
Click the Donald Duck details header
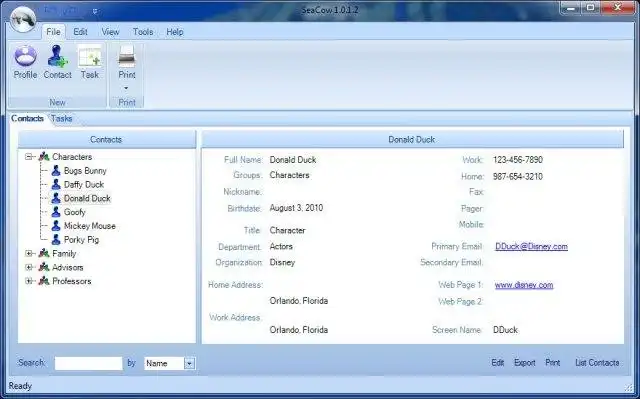coord(412,140)
